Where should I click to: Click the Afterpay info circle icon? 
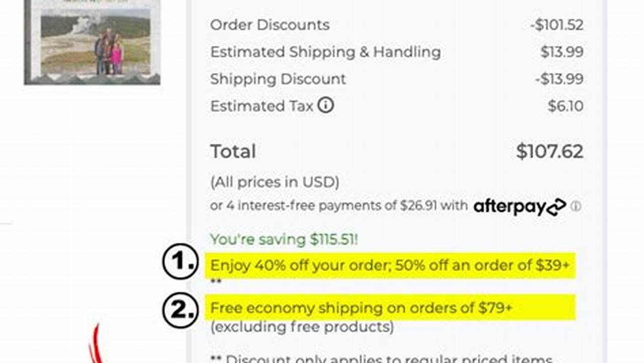(x=578, y=207)
